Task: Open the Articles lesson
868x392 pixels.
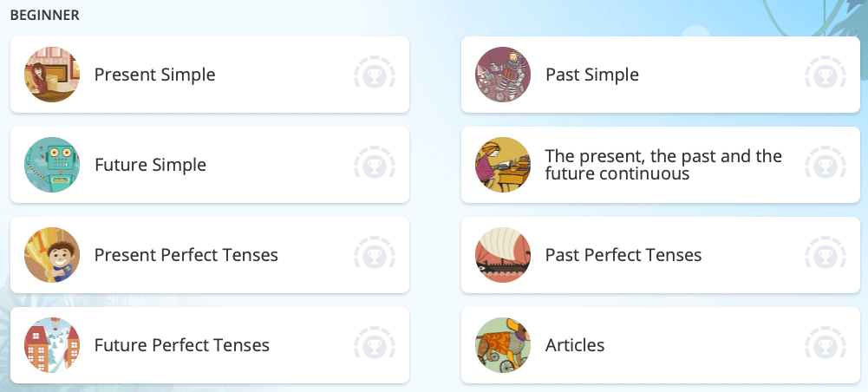Action: click(x=575, y=345)
